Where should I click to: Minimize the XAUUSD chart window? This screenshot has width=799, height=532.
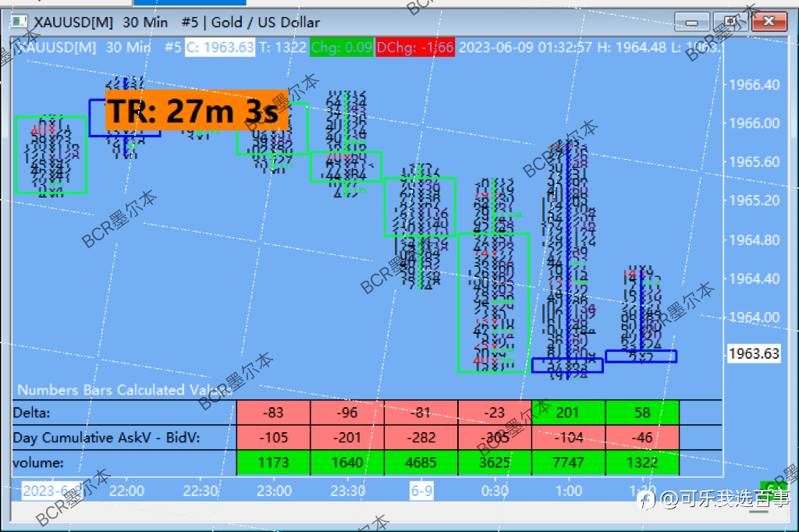click(x=691, y=23)
